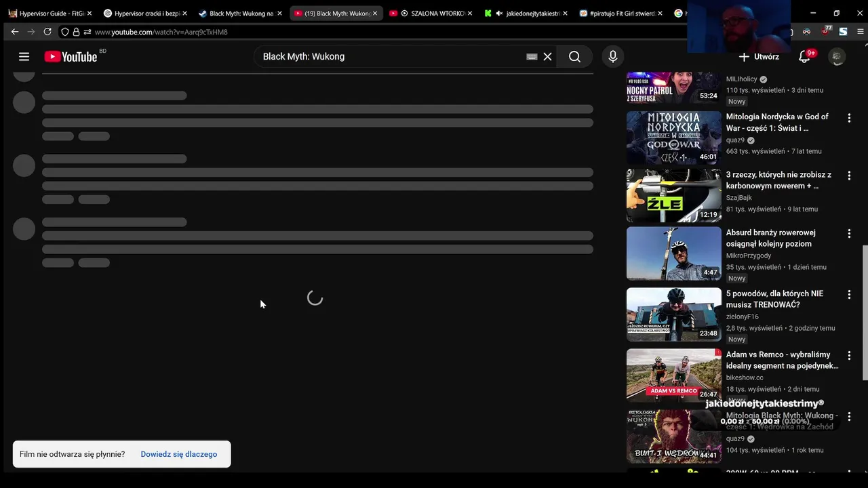
Task: Open more options for Absurd branży rowerowej
Action: point(849,234)
